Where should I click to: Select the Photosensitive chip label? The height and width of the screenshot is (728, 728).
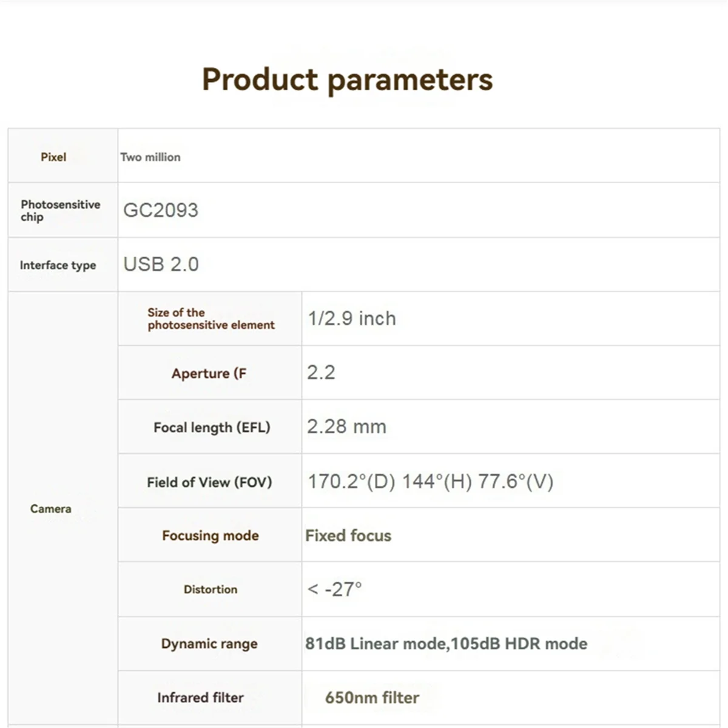(x=60, y=211)
